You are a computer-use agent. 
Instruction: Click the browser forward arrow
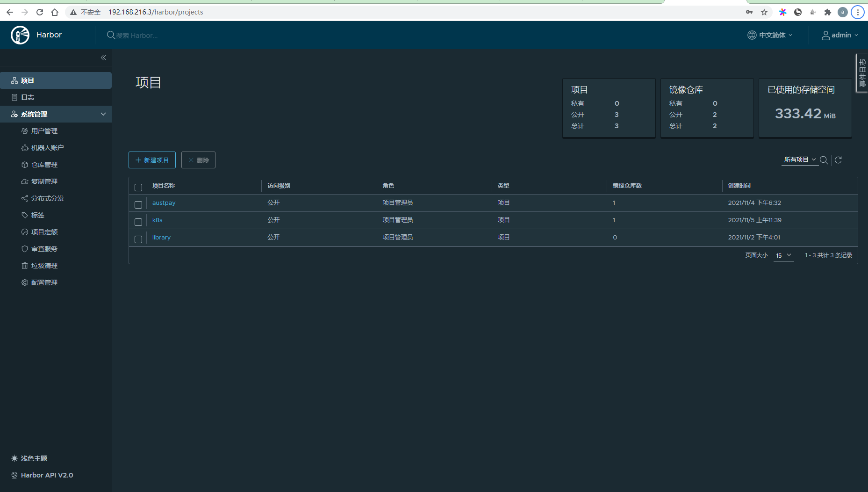pos(25,12)
